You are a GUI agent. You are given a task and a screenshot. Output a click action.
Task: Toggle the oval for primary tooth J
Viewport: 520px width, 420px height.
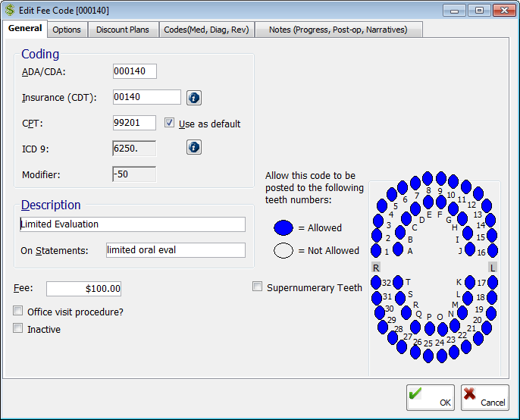pos(470,249)
